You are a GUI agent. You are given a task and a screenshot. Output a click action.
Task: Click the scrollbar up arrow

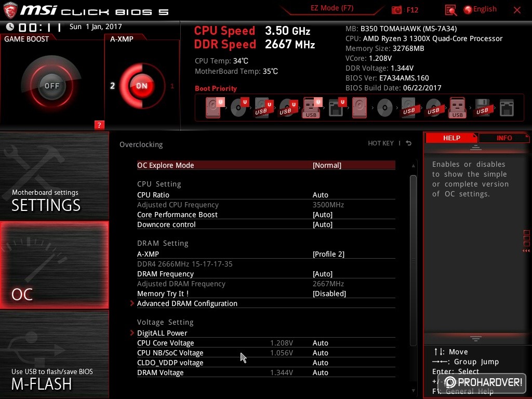pyautogui.click(x=413, y=166)
